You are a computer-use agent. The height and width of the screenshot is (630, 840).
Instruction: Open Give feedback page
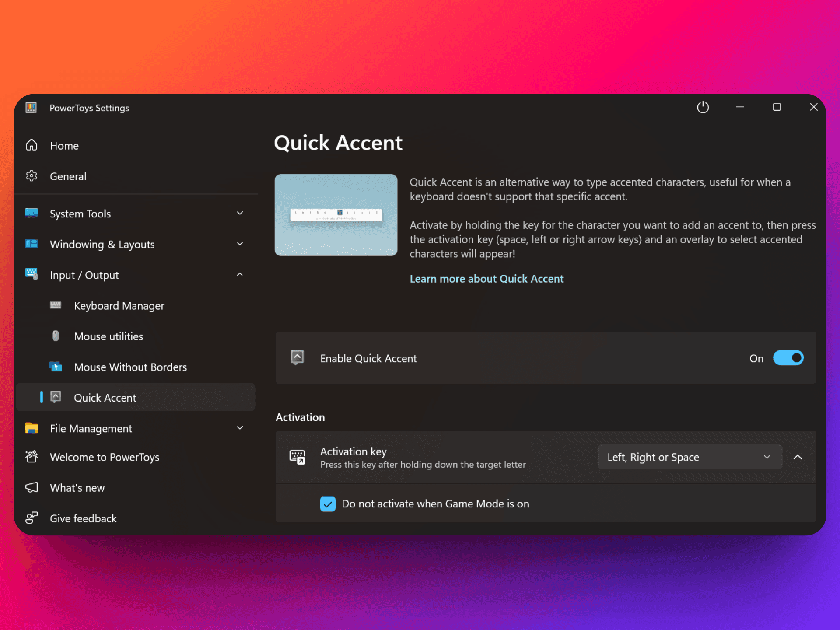pos(136,518)
